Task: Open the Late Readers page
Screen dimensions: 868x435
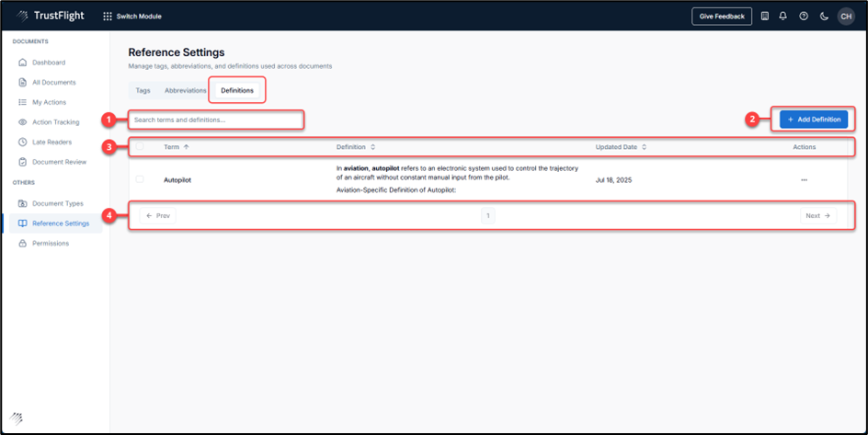Action: [x=52, y=143]
